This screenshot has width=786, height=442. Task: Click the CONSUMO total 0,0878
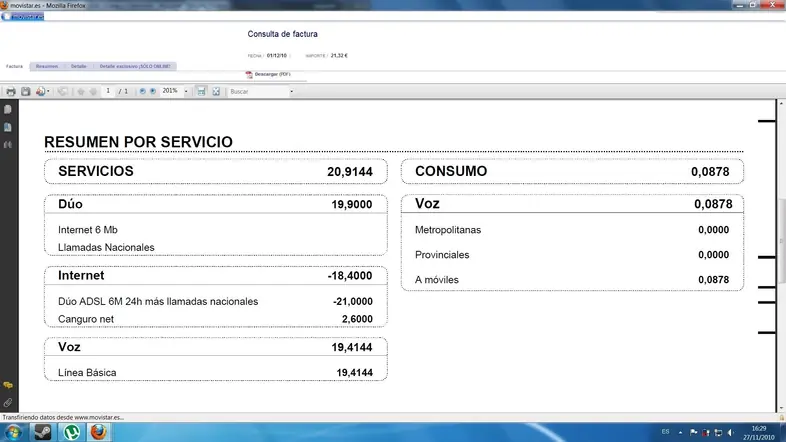[x=710, y=172]
